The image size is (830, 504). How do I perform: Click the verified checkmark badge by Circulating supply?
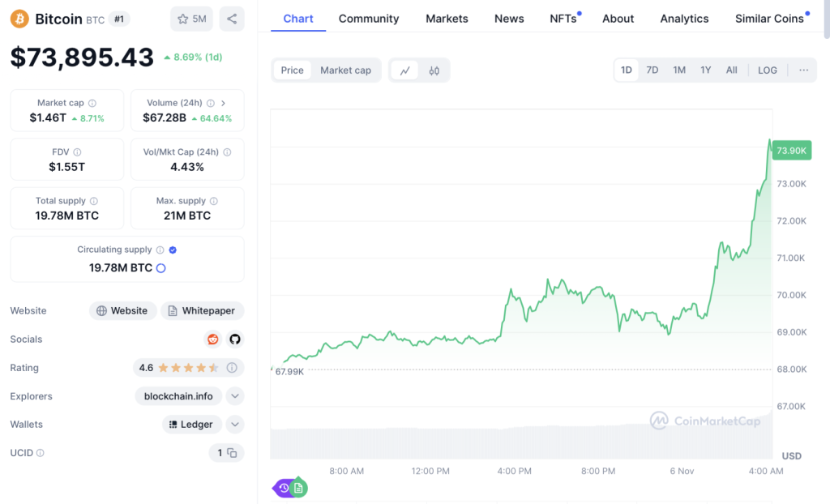[173, 250]
